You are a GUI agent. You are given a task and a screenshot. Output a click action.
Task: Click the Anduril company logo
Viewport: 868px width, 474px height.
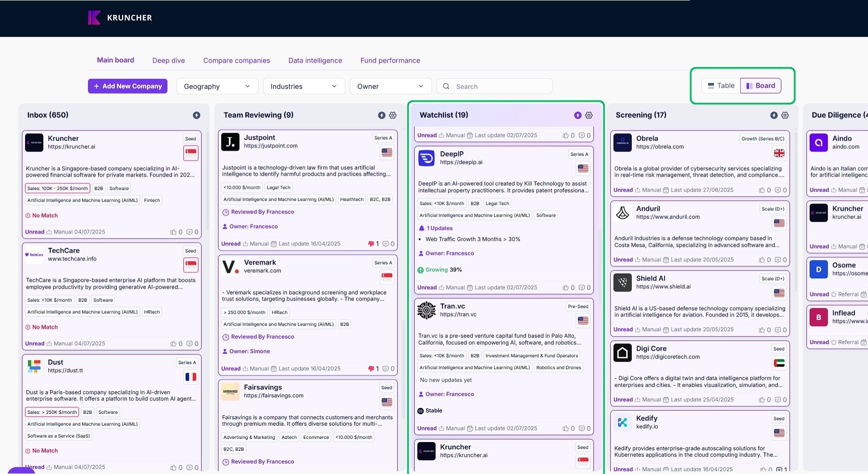tap(623, 213)
